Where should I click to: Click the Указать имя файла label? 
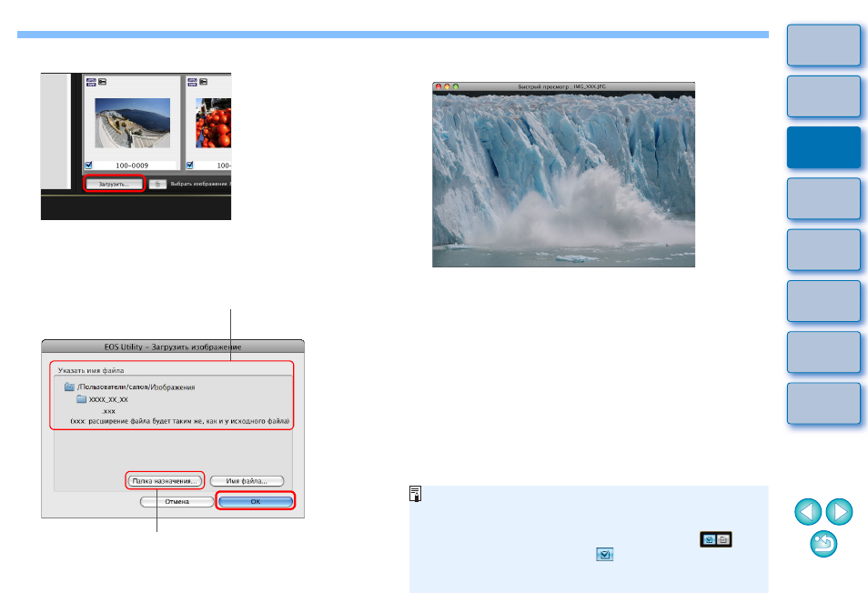(91, 370)
